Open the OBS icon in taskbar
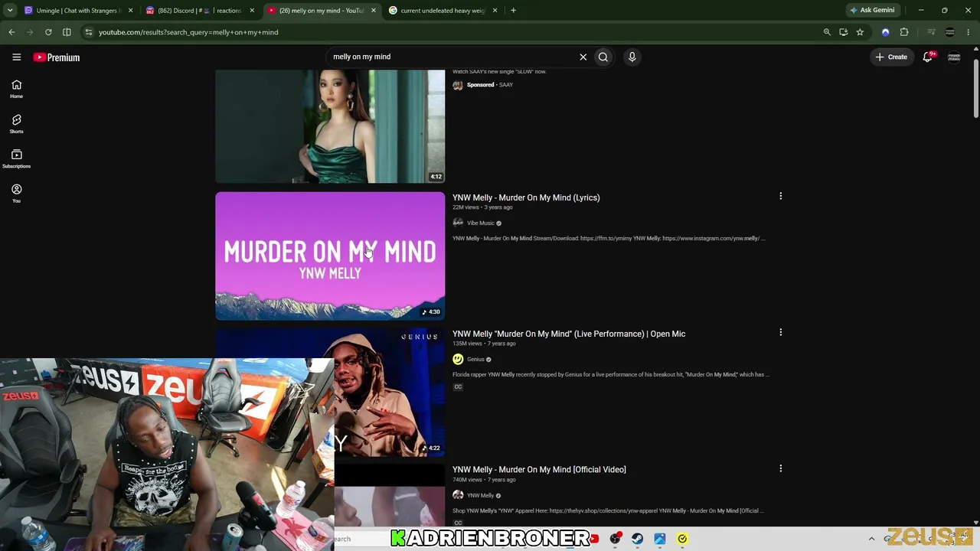The width and height of the screenshot is (980, 551). [615, 539]
